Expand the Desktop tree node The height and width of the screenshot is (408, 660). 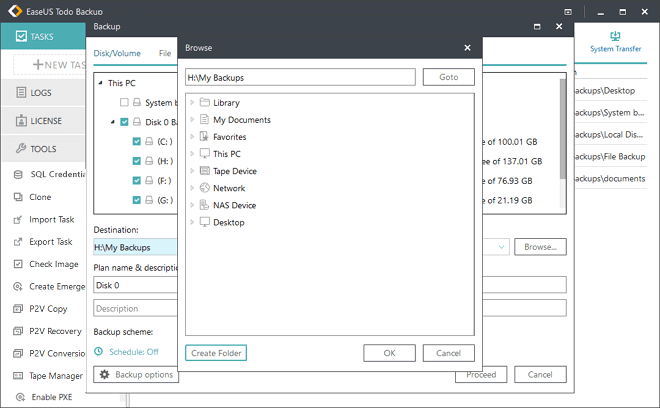tap(192, 222)
